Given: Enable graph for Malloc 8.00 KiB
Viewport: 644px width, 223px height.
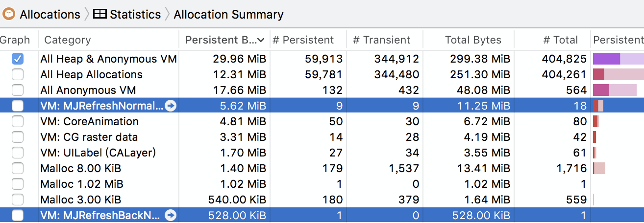Looking at the screenshot, I should coord(18,169).
